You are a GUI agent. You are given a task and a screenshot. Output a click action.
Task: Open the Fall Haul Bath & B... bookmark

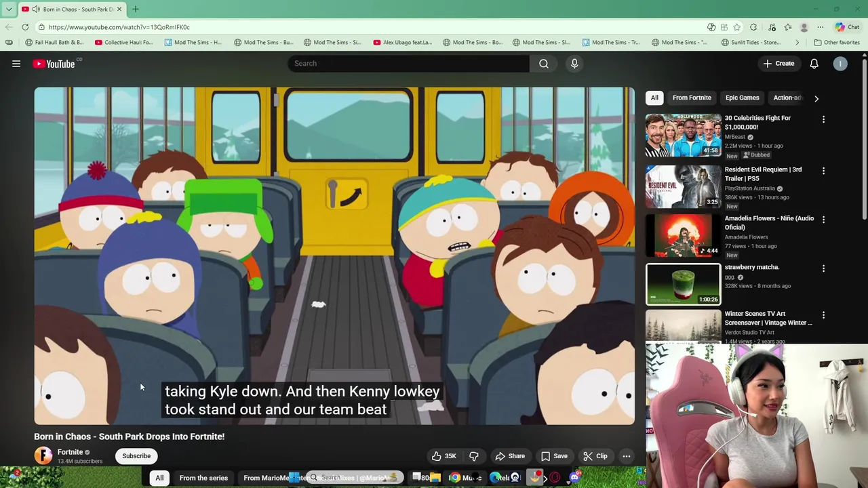pos(54,42)
